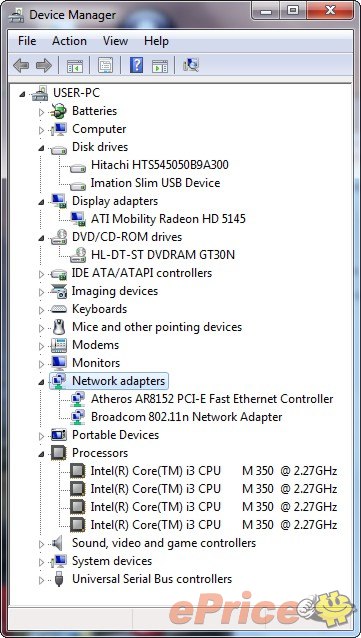The width and height of the screenshot is (361, 638).
Task: Expand the Keyboards category
Action: coord(41,310)
